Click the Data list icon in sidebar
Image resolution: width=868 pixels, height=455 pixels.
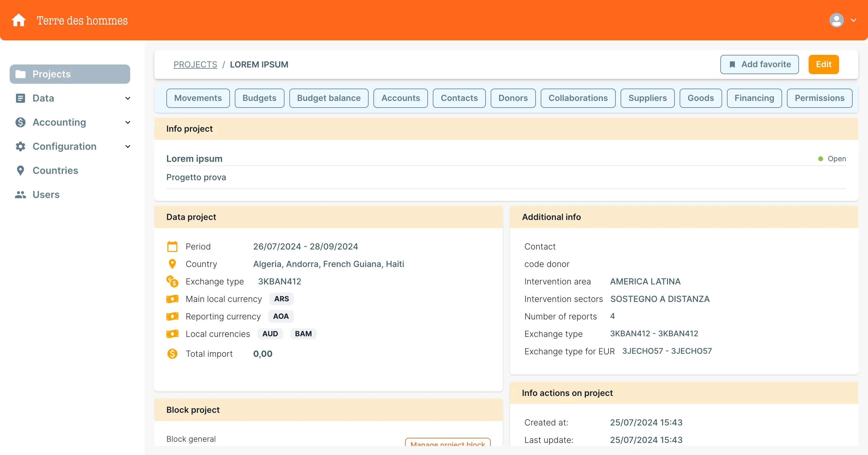pyautogui.click(x=20, y=98)
